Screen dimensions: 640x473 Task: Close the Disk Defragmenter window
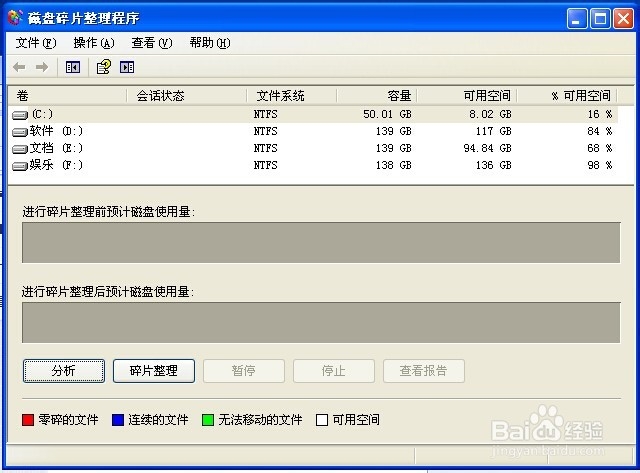(x=624, y=19)
